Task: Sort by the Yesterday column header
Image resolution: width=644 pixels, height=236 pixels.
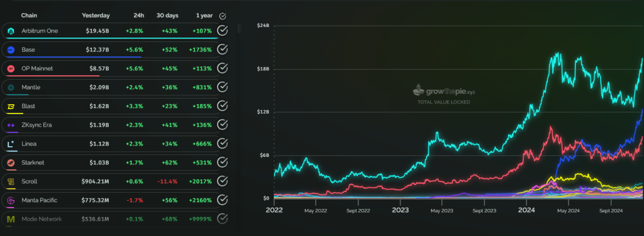Action: [96, 16]
